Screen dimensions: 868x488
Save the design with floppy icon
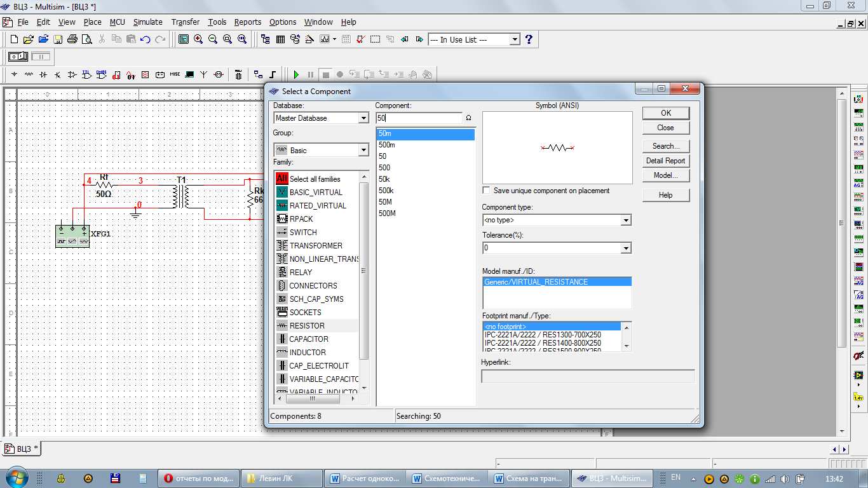tap(58, 39)
